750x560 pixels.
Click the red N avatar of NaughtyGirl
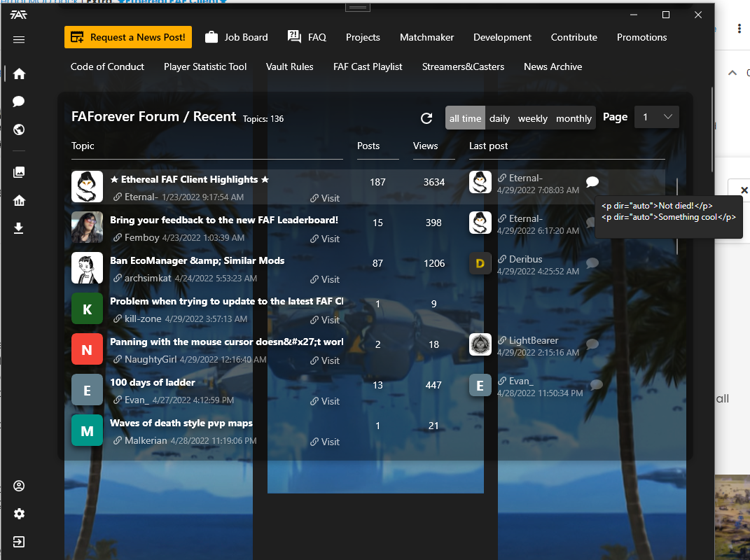87,349
